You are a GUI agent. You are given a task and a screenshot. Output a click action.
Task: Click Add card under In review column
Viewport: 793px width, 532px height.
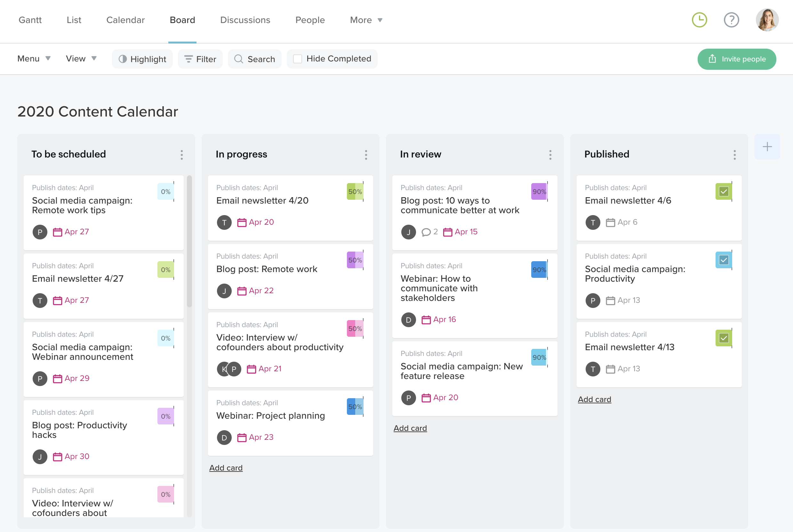(410, 428)
